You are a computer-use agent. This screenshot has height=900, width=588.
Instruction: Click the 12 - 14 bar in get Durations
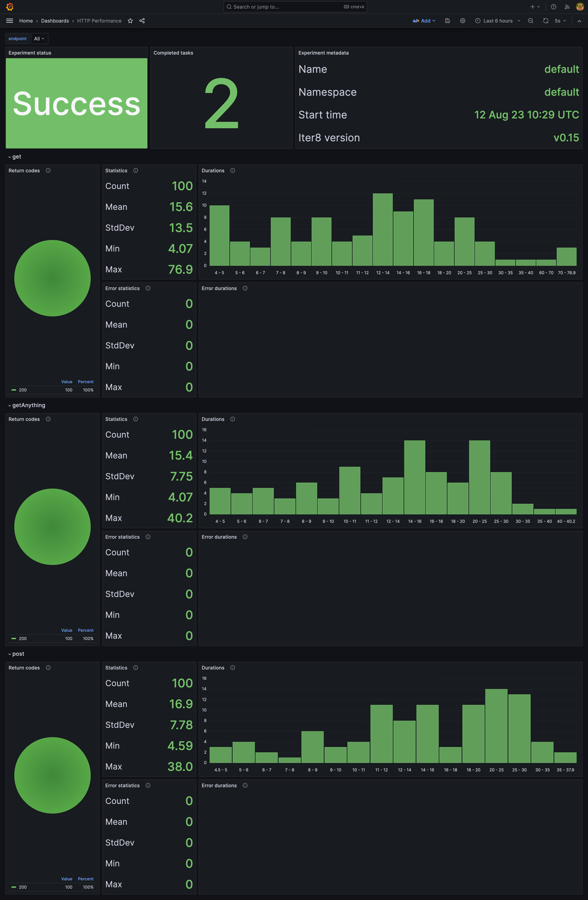[383, 229]
